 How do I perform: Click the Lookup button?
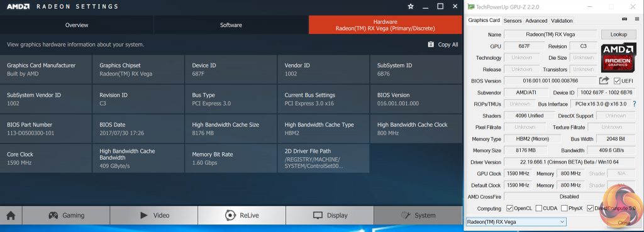coord(619,35)
